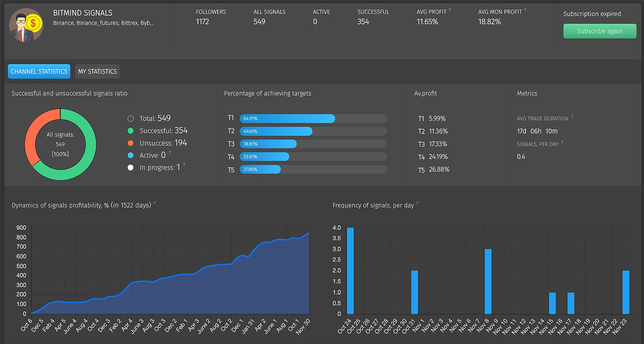644x344 pixels.
Task: Click the ACTIVE value 0 in header
Action: tap(315, 22)
